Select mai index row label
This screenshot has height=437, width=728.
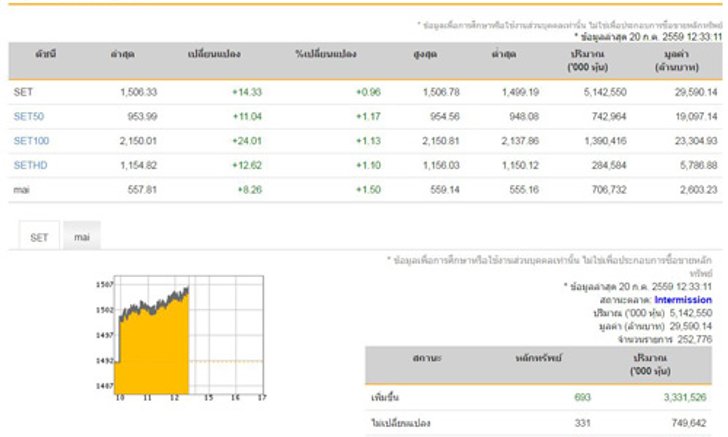pos(21,189)
